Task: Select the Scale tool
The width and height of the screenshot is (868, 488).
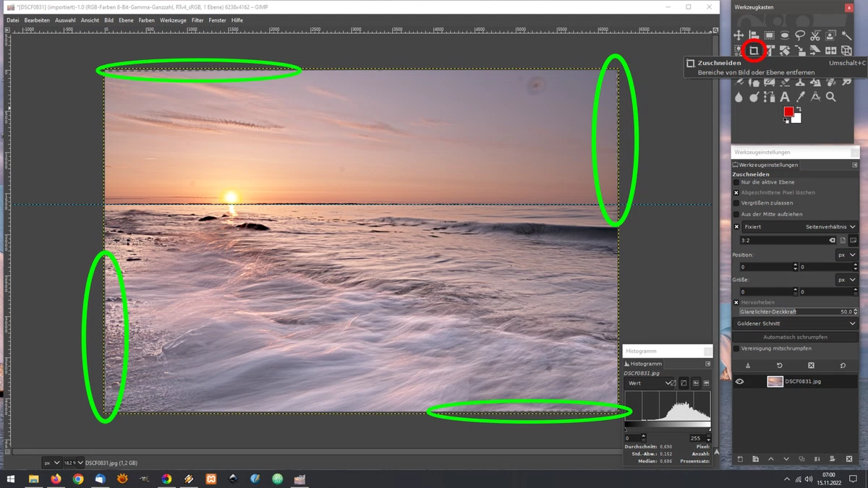Action: pyautogui.click(x=800, y=51)
